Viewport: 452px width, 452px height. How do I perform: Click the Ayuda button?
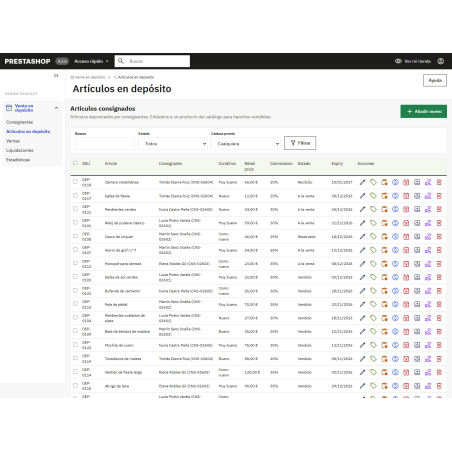[x=435, y=80]
